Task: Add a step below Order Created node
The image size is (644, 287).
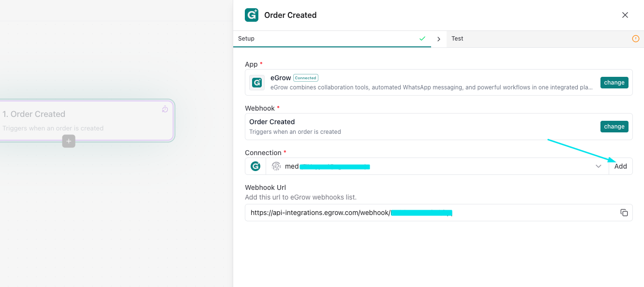Action: click(69, 141)
